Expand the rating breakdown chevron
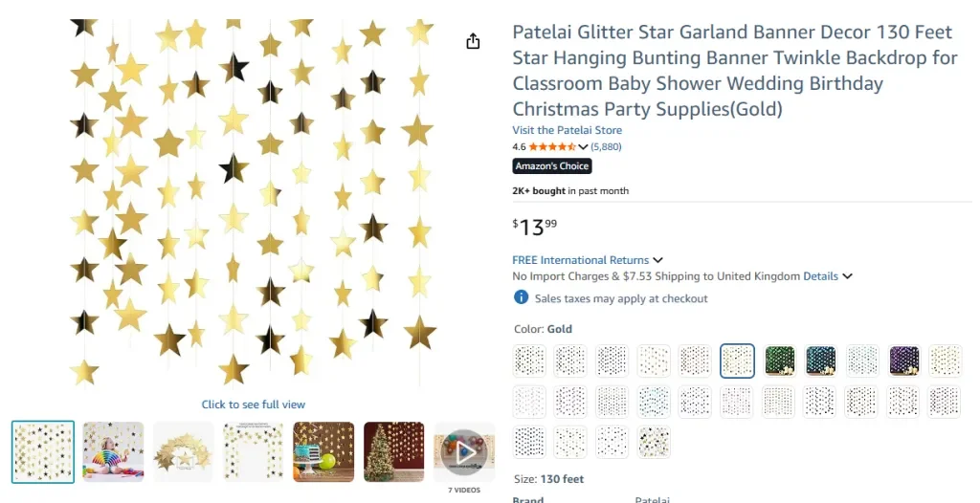 click(584, 147)
